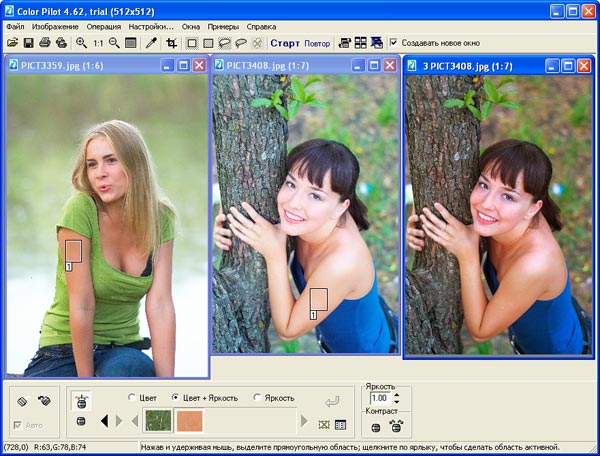Click the grey return arrow icon

(332, 402)
